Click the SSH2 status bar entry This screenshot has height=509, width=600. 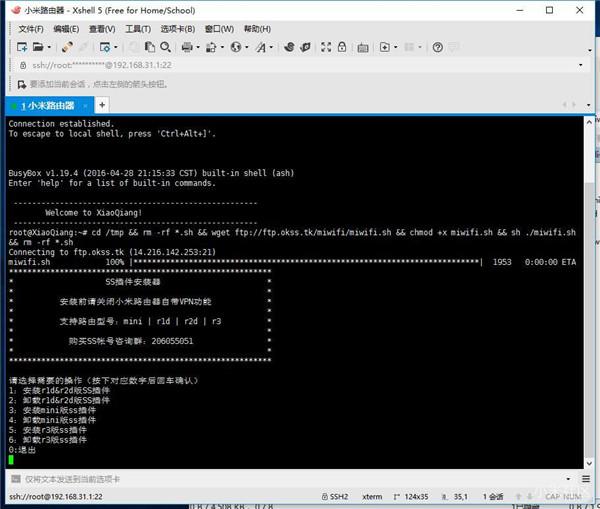pos(335,497)
